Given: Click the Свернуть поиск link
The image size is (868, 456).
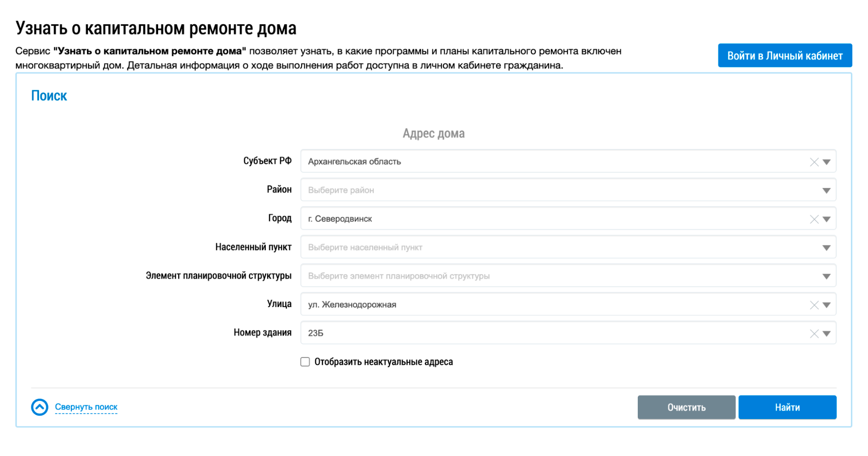Looking at the screenshot, I should [86, 407].
